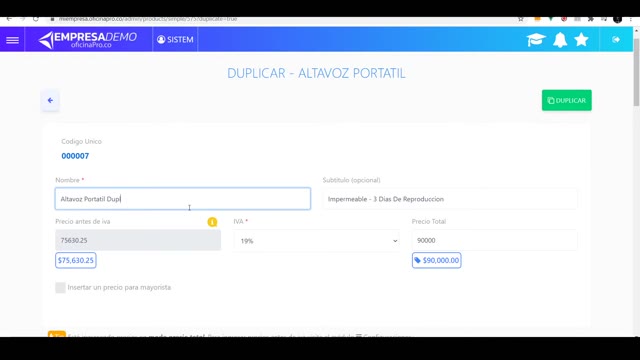Click the yellow info icon beside price
The height and width of the screenshot is (360, 640).
point(212,222)
